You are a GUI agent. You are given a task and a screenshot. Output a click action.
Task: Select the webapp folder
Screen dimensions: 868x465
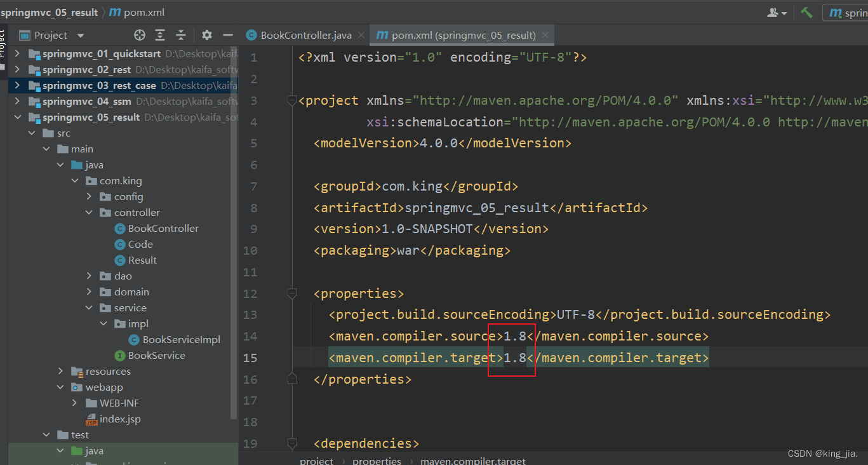coord(97,387)
